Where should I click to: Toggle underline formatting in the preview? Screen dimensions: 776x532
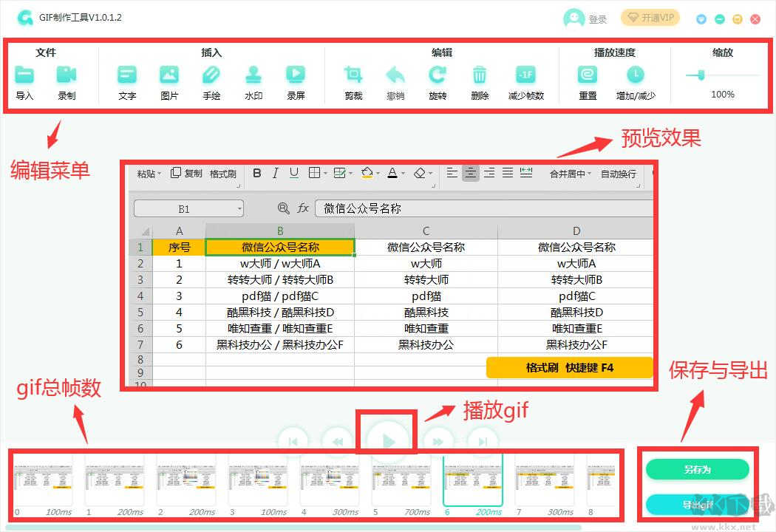coord(293,173)
